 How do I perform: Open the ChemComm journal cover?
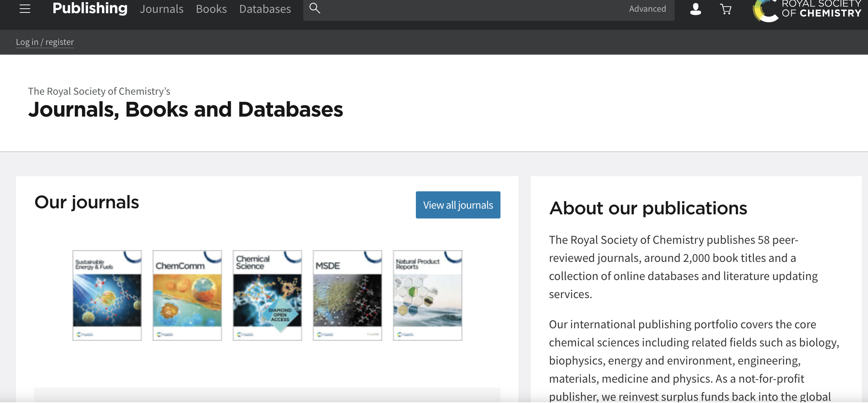[x=187, y=295]
